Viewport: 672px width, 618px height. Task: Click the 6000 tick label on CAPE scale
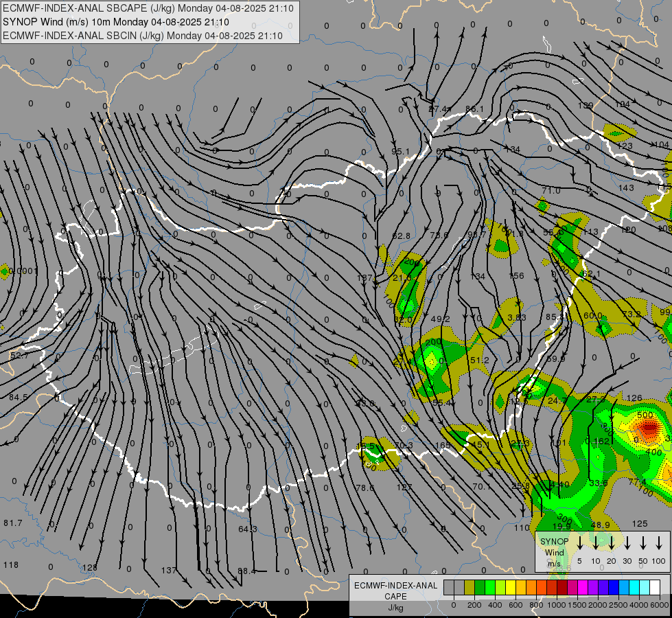[660, 605]
